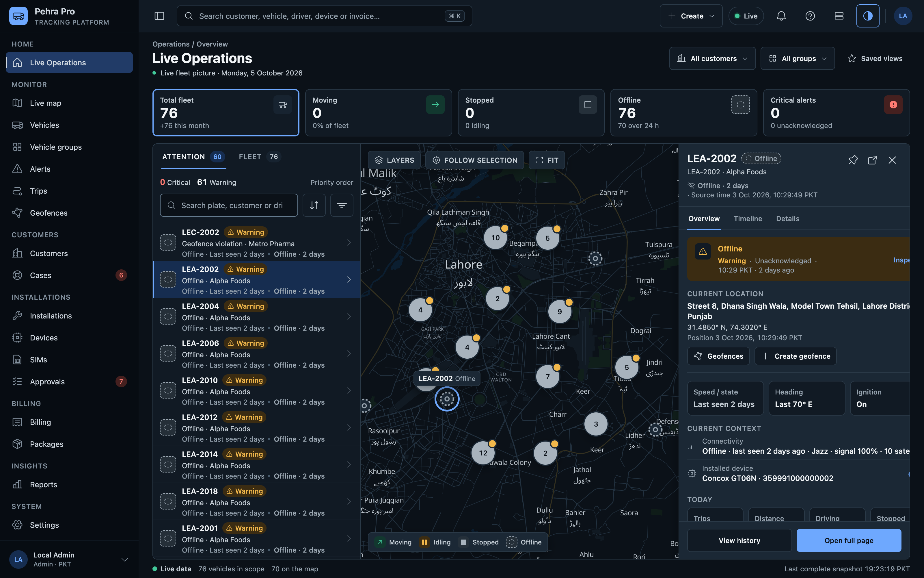Collapse the sidebar with the panel icon
The width and height of the screenshot is (924, 578).
(x=159, y=16)
